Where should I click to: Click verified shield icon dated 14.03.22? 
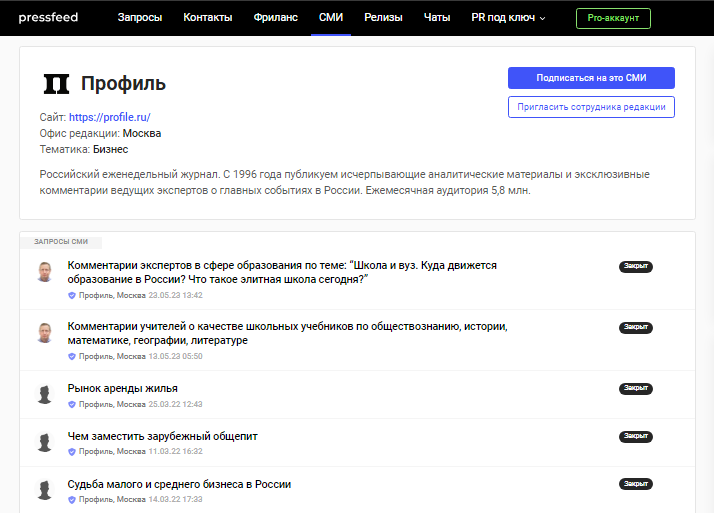71,500
